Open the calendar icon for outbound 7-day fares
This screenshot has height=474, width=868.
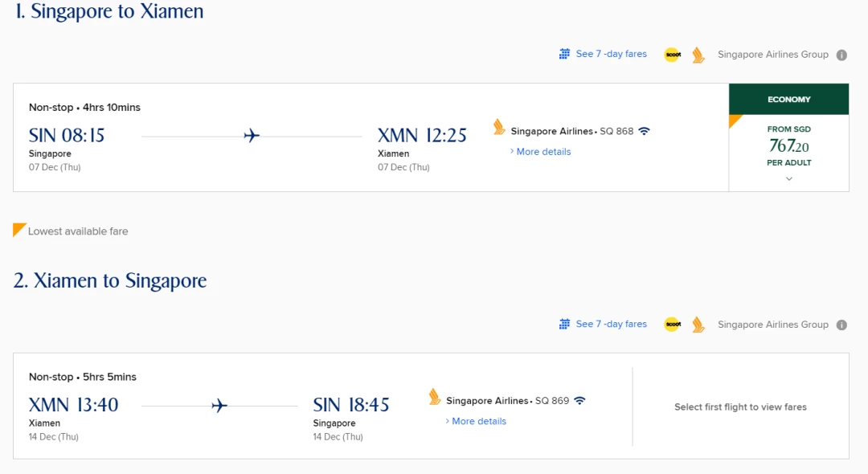click(x=564, y=54)
